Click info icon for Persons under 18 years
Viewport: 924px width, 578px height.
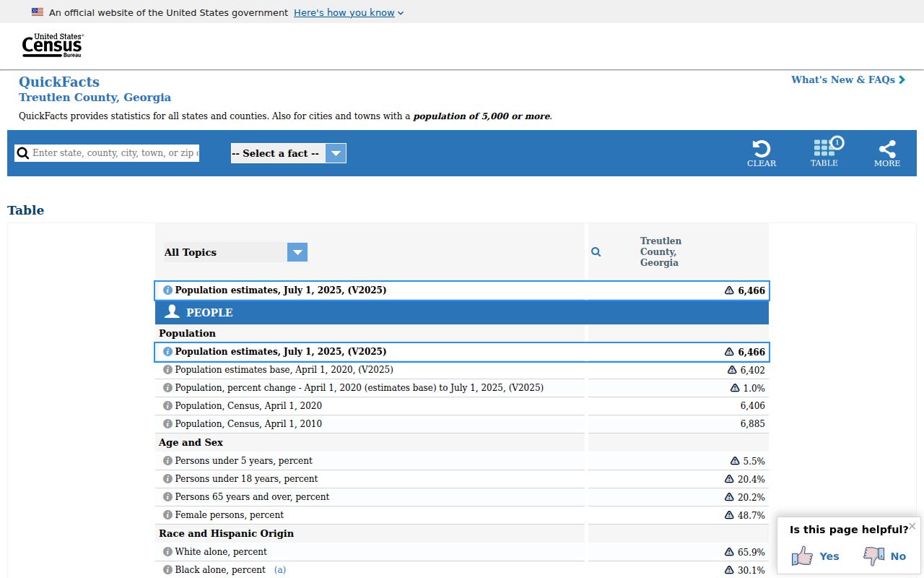(x=167, y=479)
